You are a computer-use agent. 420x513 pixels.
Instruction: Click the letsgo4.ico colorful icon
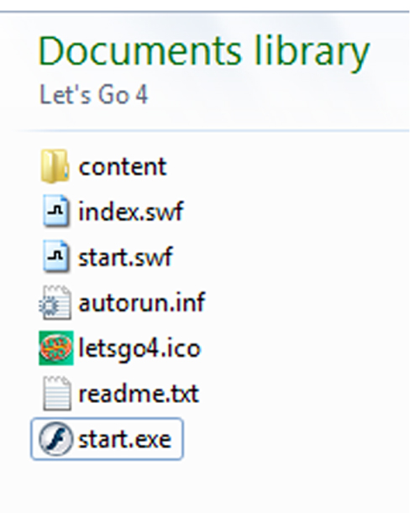coord(56,348)
